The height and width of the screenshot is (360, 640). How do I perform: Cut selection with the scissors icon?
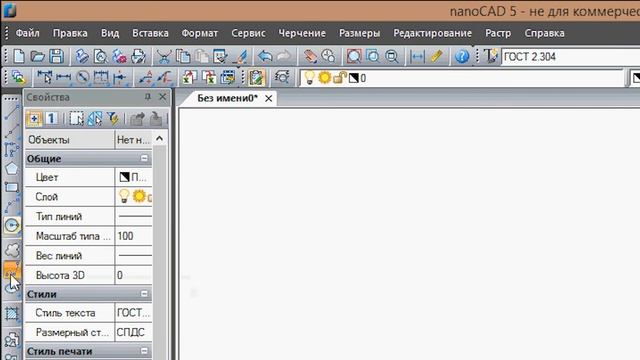[164, 56]
